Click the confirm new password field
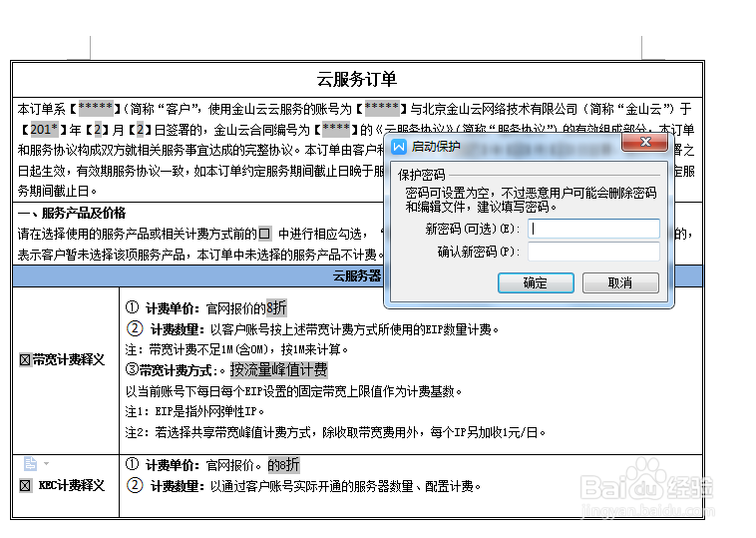Viewport: 756px width, 538px height. 593,252
